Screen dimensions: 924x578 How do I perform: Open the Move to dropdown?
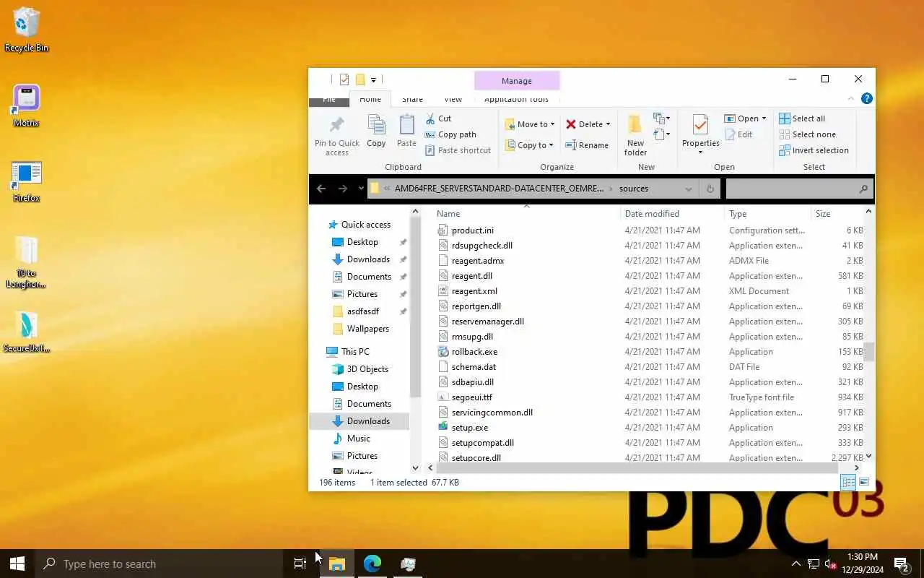click(x=530, y=124)
